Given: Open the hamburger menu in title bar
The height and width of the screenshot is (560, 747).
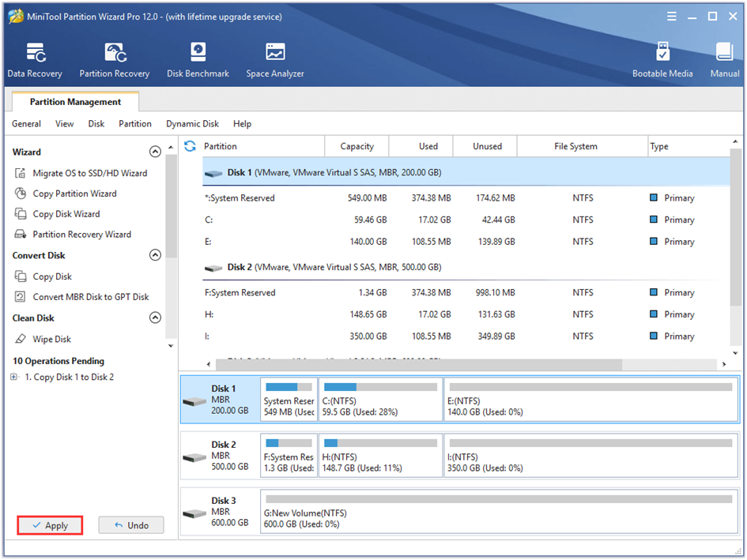Looking at the screenshot, I should click(671, 17).
